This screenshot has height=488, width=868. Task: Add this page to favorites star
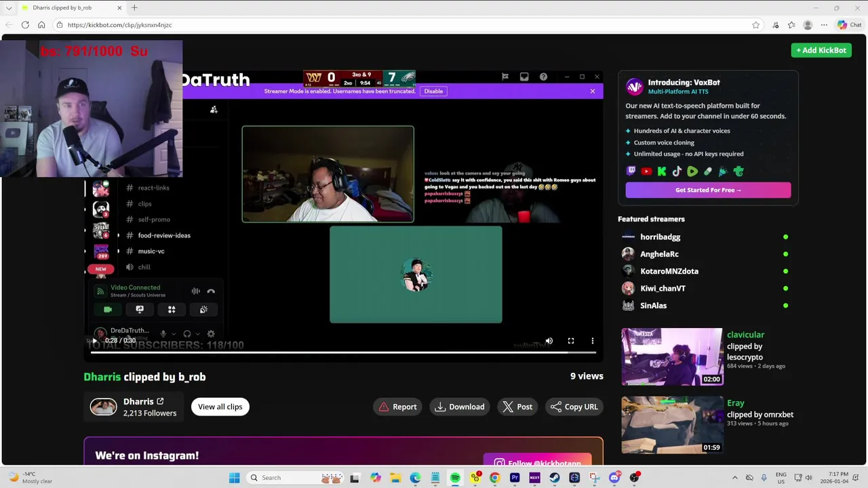point(755,25)
